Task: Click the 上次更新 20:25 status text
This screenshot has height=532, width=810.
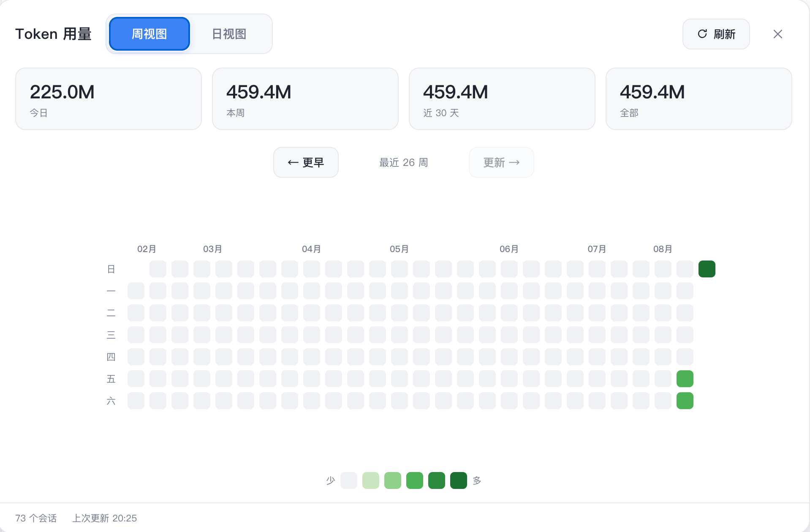Action: [105, 518]
